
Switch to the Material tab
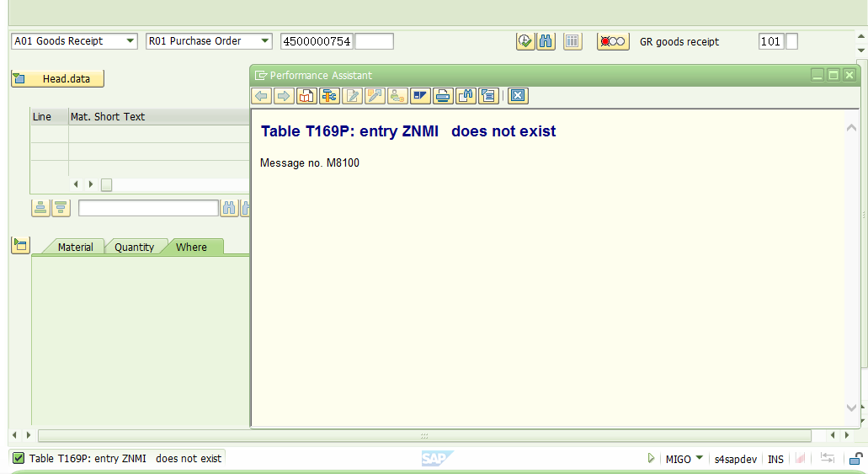pyautogui.click(x=75, y=248)
